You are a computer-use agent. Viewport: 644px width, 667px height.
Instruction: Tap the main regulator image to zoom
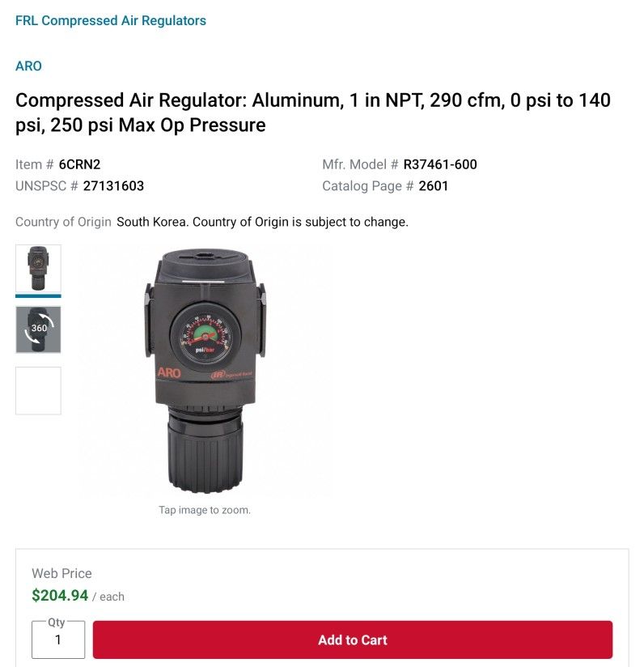(x=205, y=368)
